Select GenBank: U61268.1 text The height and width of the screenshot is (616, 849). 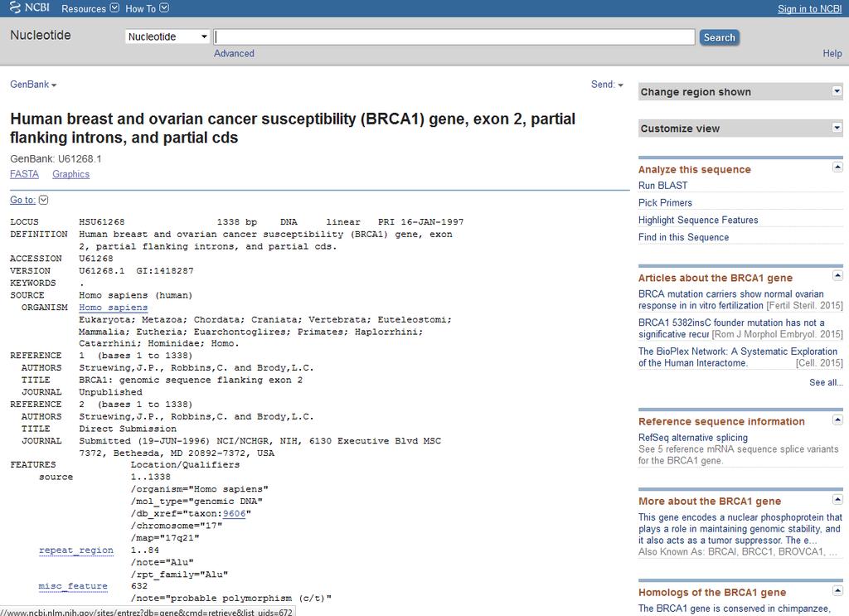click(56, 159)
